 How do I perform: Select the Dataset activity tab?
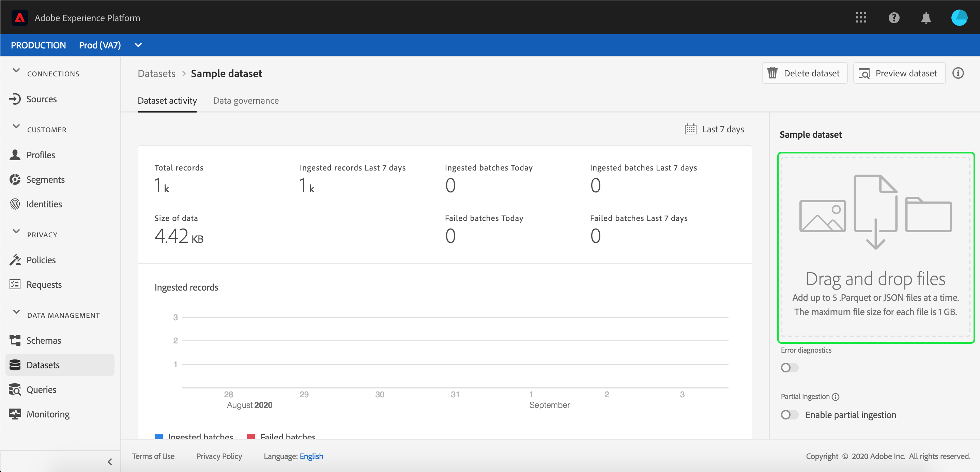click(167, 101)
